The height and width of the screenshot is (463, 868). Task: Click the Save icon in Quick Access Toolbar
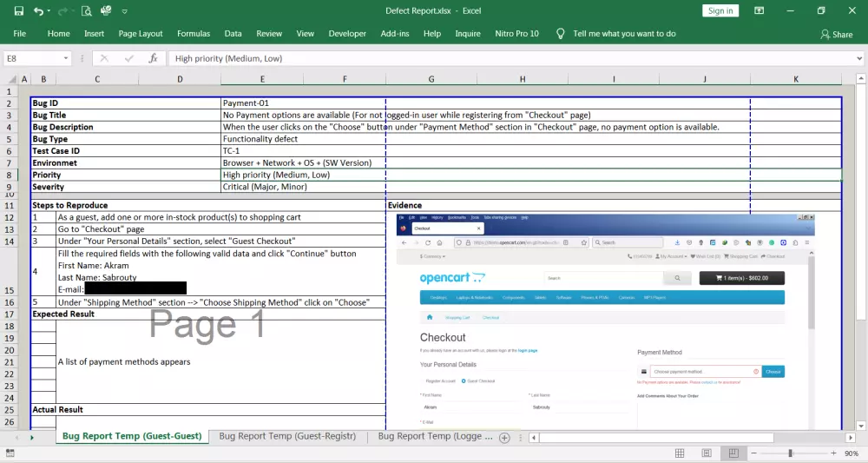(18, 11)
